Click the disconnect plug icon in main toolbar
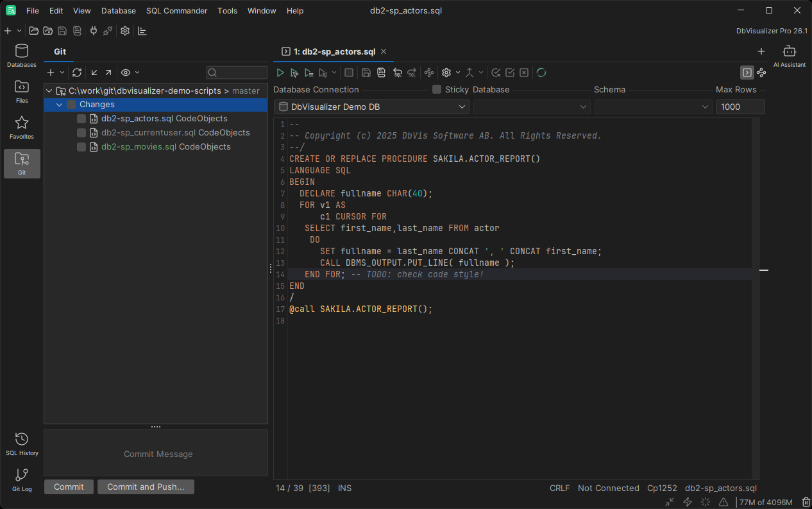This screenshot has height=509, width=812. pos(108,31)
